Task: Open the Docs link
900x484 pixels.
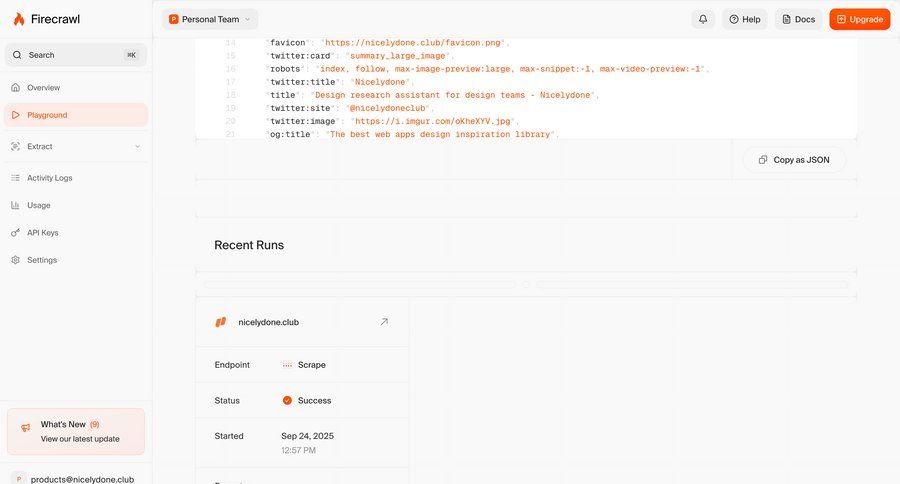Action: click(x=798, y=19)
